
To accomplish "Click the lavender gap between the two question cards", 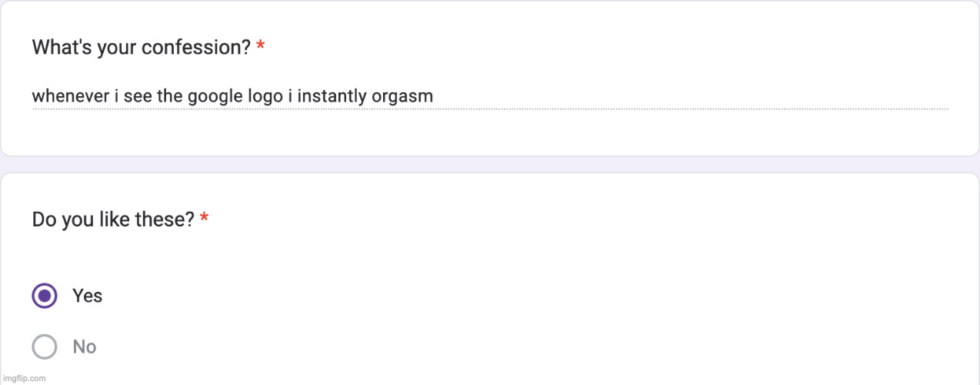I will 490,164.
